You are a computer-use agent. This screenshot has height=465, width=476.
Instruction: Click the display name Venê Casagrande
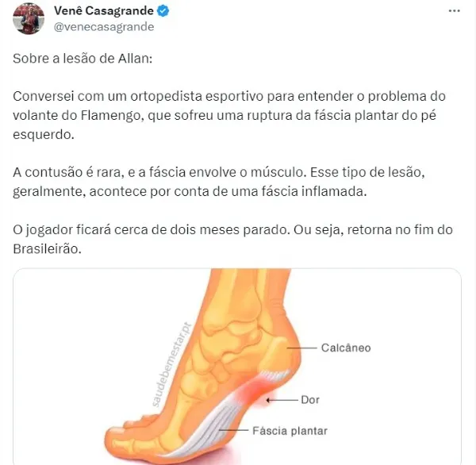pos(104,10)
